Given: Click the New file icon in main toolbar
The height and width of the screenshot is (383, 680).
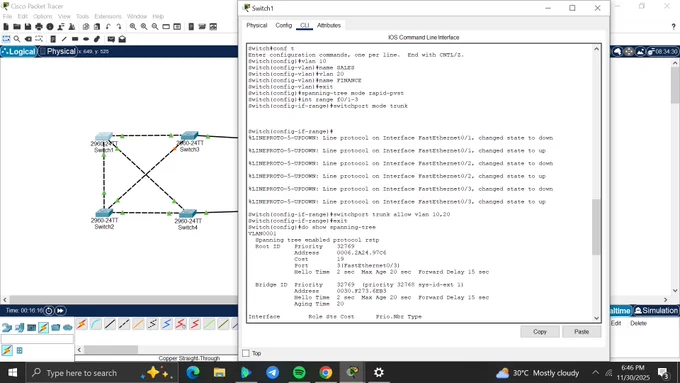Looking at the screenshot, I should pos(6,27).
